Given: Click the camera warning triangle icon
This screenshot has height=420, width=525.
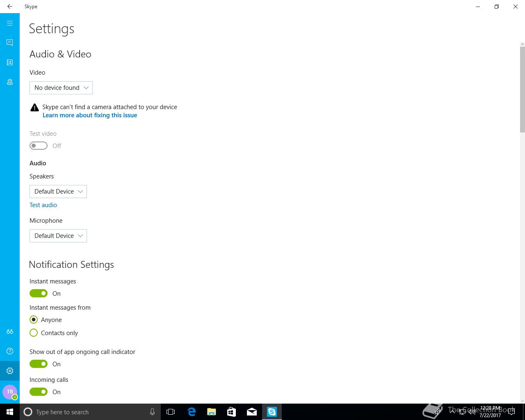Looking at the screenshot, I should pos(34,107).
